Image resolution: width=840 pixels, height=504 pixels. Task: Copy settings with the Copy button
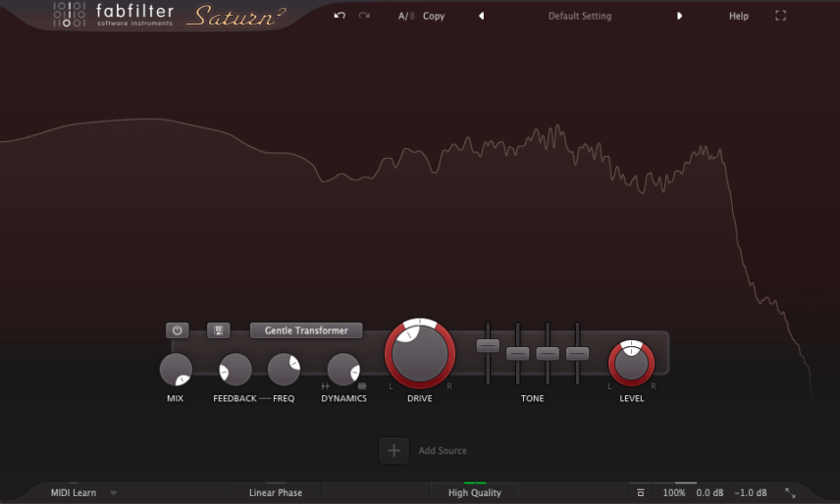tap(434, 16)
